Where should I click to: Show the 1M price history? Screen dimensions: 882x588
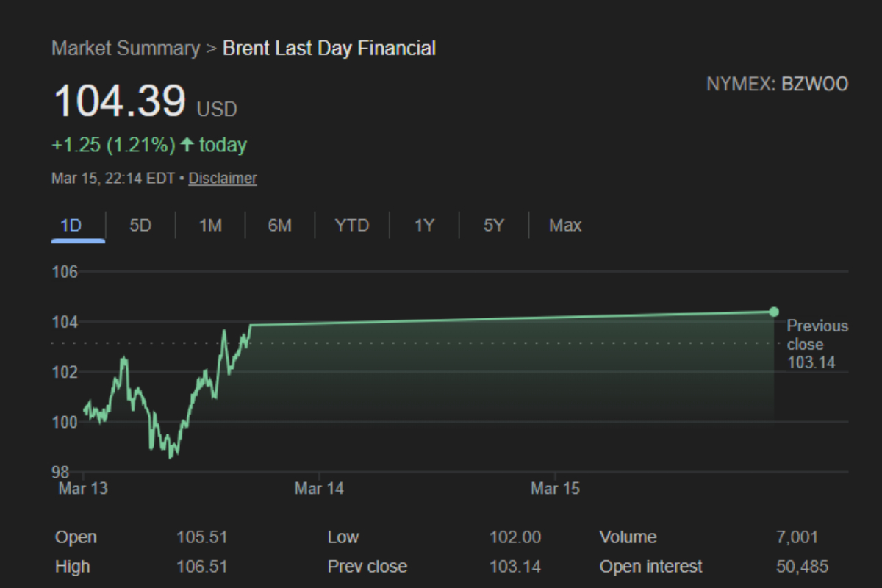click(x=210, y=225)
